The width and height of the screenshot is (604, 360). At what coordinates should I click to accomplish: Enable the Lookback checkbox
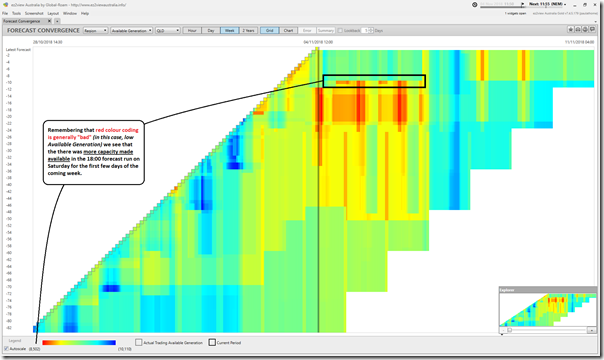point(340,30)
